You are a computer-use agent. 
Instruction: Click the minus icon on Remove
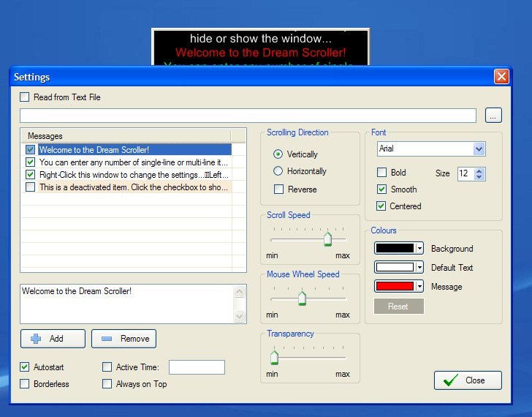107,339
